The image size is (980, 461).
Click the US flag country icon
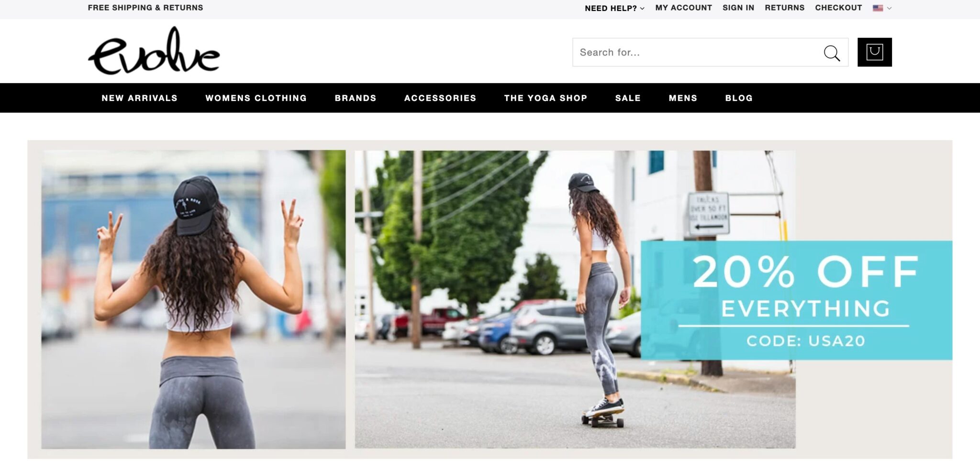pyautogui.click(x=878, y=8)
